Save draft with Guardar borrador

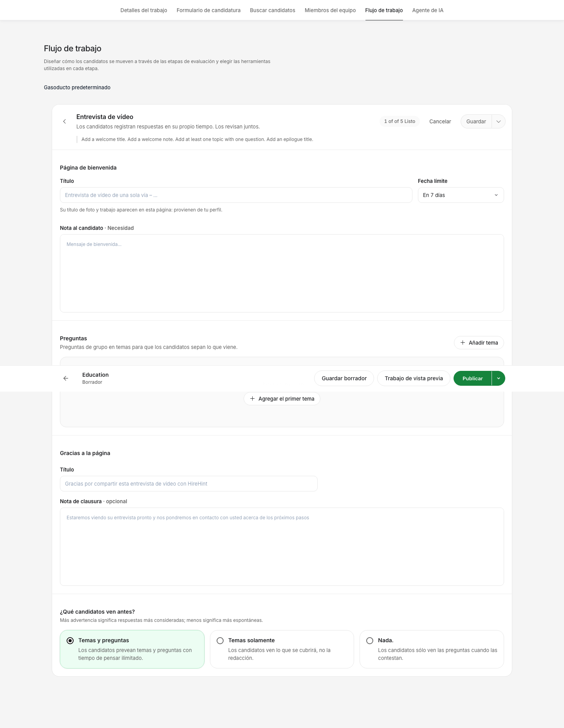pos(344,378)
